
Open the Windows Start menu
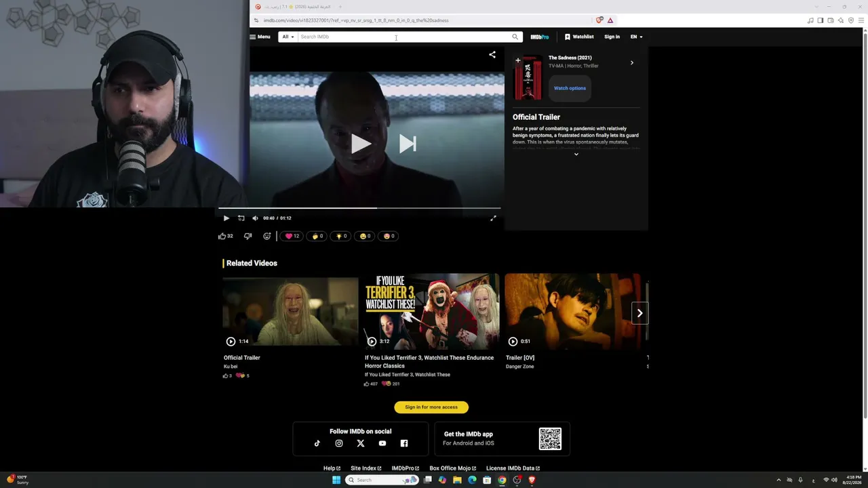pyautogui.click(x=336, y=480)
